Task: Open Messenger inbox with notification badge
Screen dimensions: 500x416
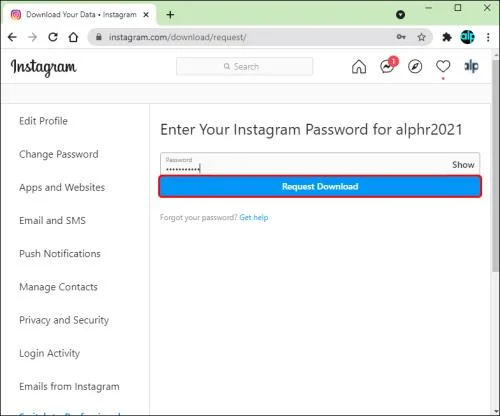Action: click(x=389, y=65)
